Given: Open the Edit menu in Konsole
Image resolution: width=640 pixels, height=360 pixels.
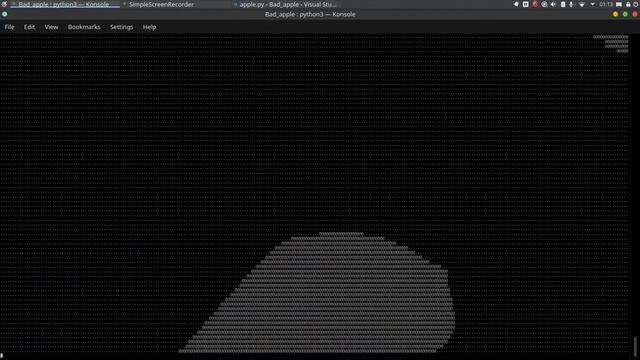Looking at the screenshot, I should pos(29,27).
